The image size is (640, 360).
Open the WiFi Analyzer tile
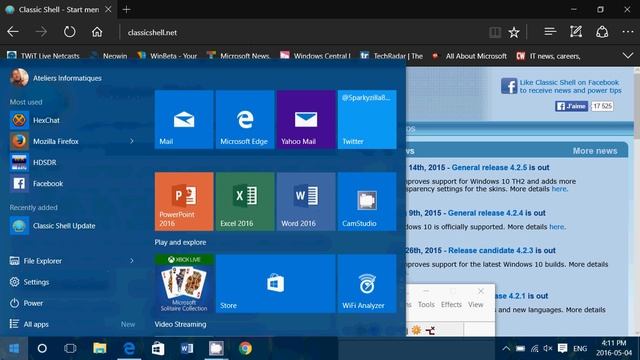coord(367,284)
